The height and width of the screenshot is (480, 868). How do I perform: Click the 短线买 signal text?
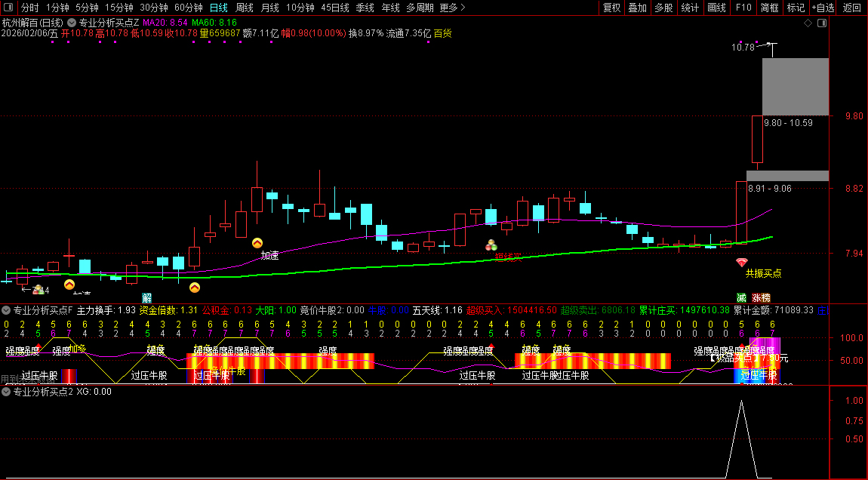pos(508,257)
